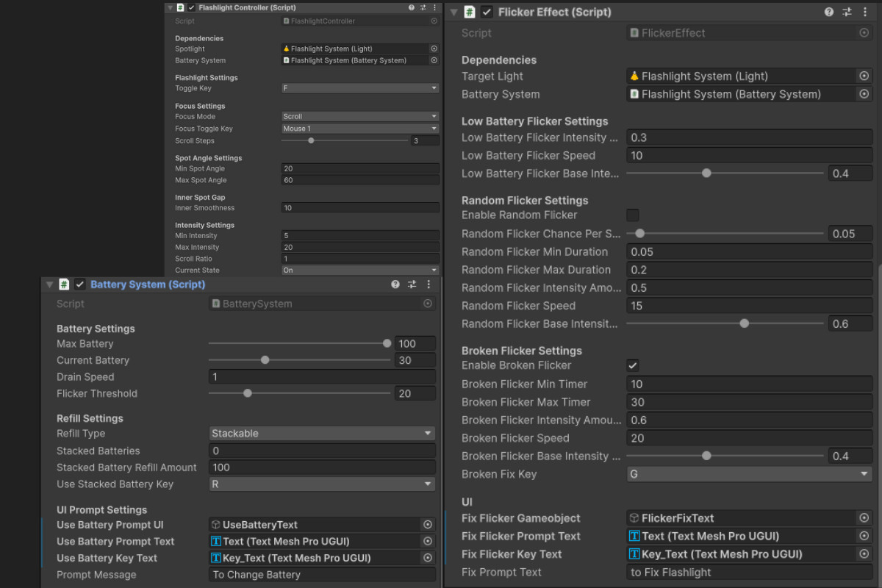
Task: Collapse the Flicker Effect component
Action: click(454, 12)
